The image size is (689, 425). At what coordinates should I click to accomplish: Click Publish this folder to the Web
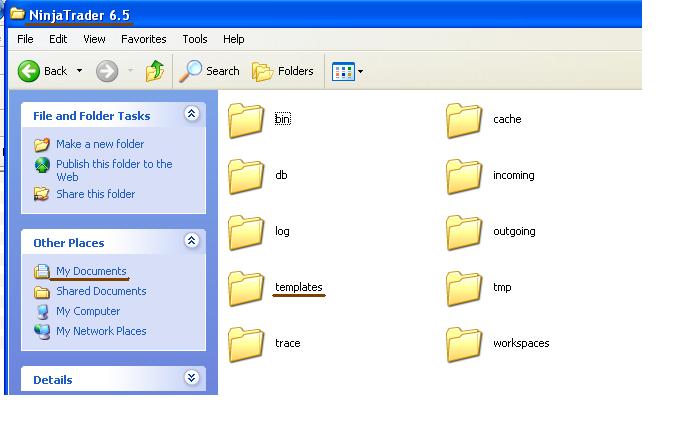tap(114, 170)
